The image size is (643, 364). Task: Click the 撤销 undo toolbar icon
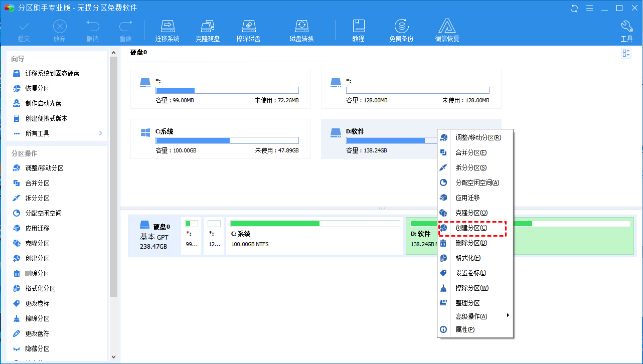tap(92, 31)
